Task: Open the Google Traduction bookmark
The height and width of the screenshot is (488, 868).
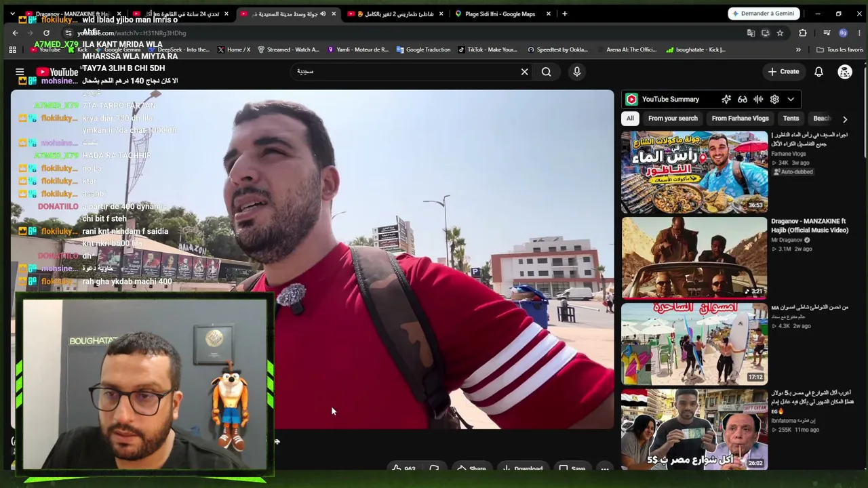Action: (x=423, y=49)
